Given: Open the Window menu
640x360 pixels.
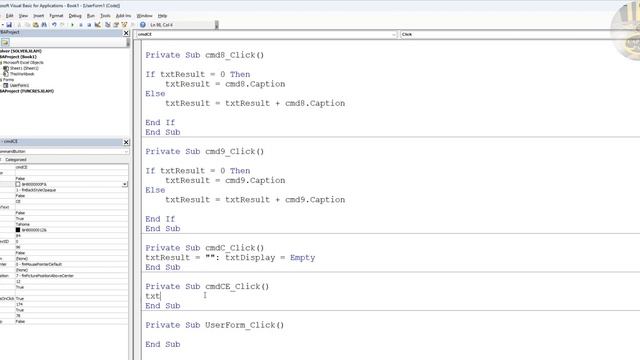Looking at the screenshot, I should [x=144, y=16].
